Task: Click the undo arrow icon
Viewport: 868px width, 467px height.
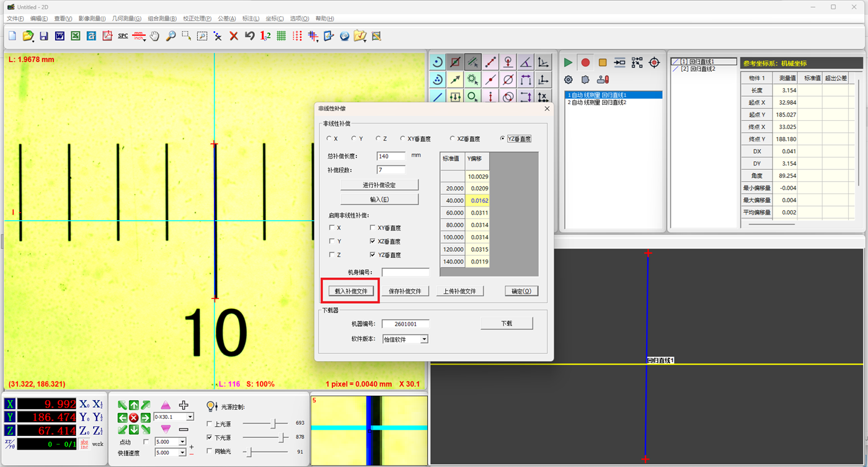Action: coord(249,36)
